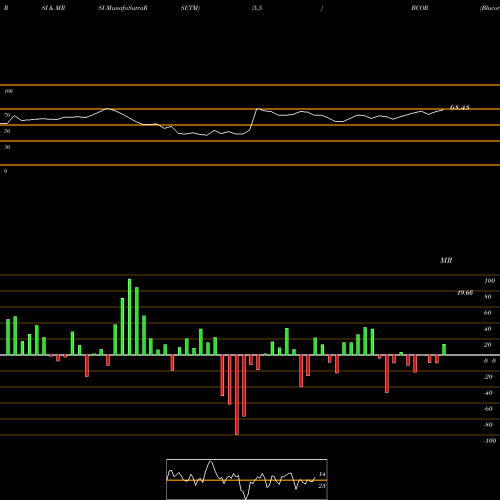Click the RSI axis label 30
Screen dimensions: 500x500
pos(7,147)
